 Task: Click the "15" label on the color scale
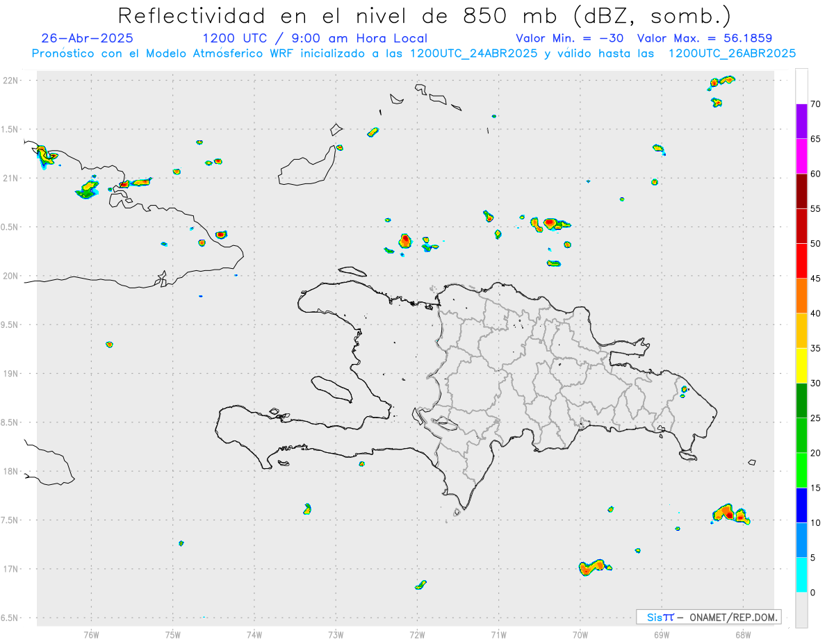[x=816, y=488]
